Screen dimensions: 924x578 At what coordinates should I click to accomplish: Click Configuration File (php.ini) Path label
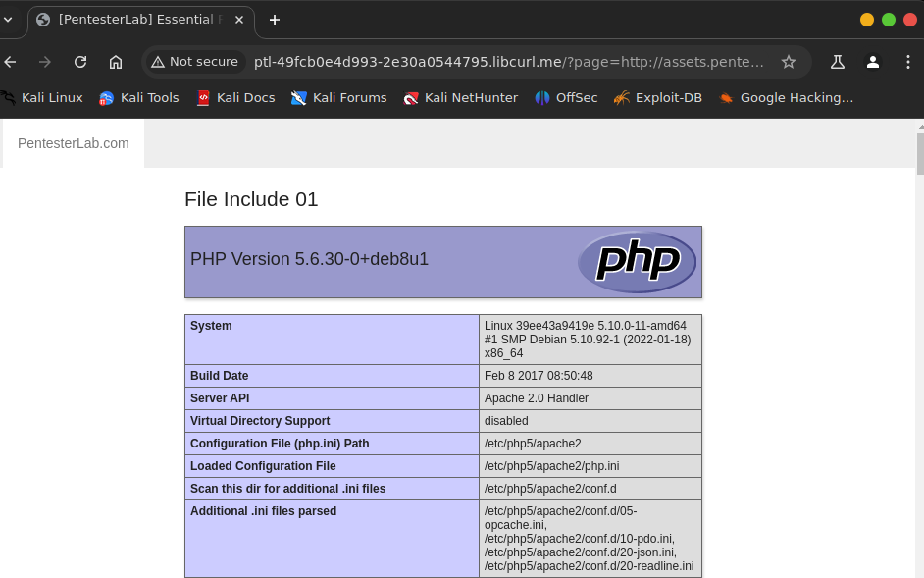(280, 443)
